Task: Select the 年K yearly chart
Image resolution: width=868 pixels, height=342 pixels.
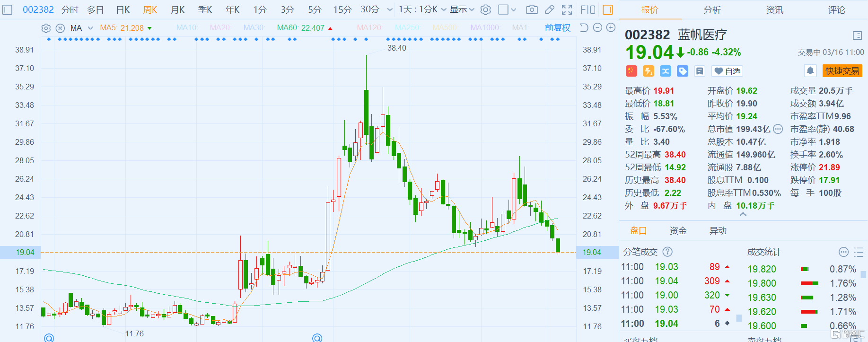Action: pos(233,9)
